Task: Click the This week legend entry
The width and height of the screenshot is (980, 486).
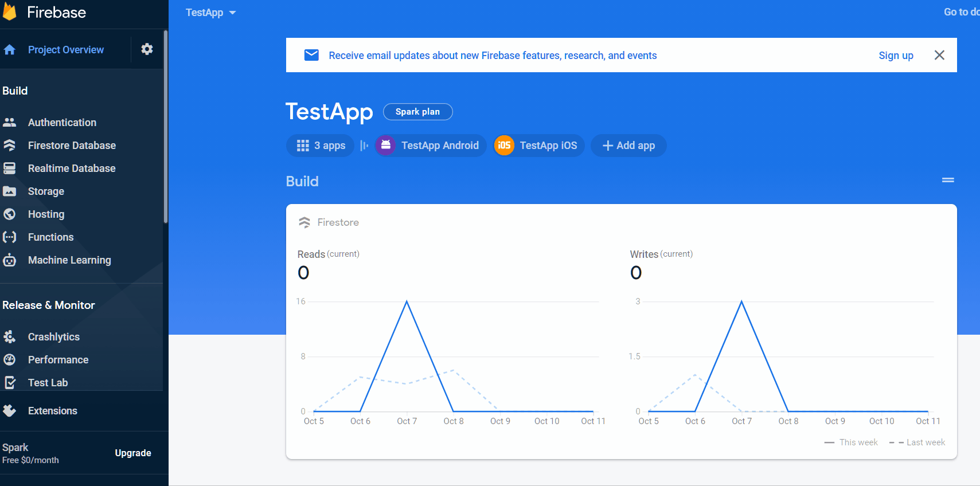Action: click(x=851, y=442)
